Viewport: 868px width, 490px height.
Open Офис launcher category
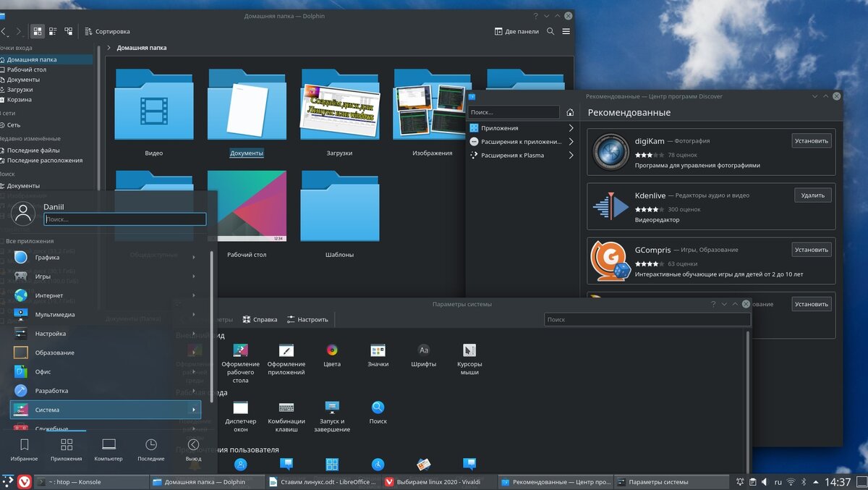pyautogui.click(x=105, y=371)
